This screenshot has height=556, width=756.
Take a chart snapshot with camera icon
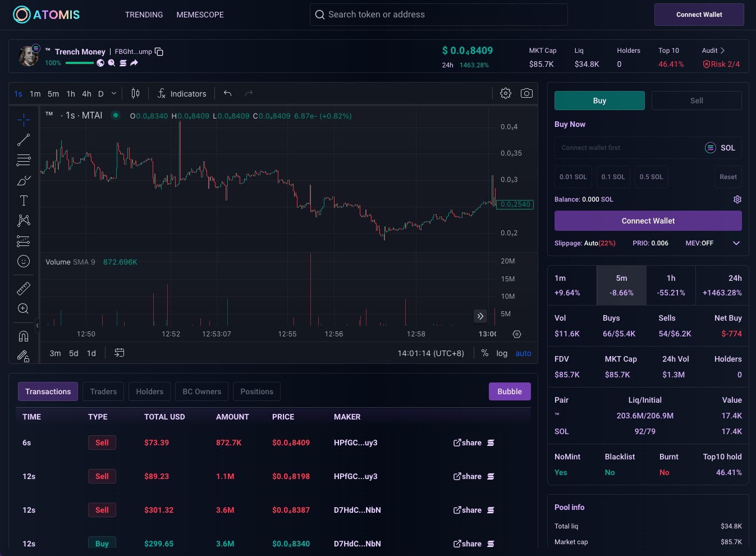click(x=526, y=93)
